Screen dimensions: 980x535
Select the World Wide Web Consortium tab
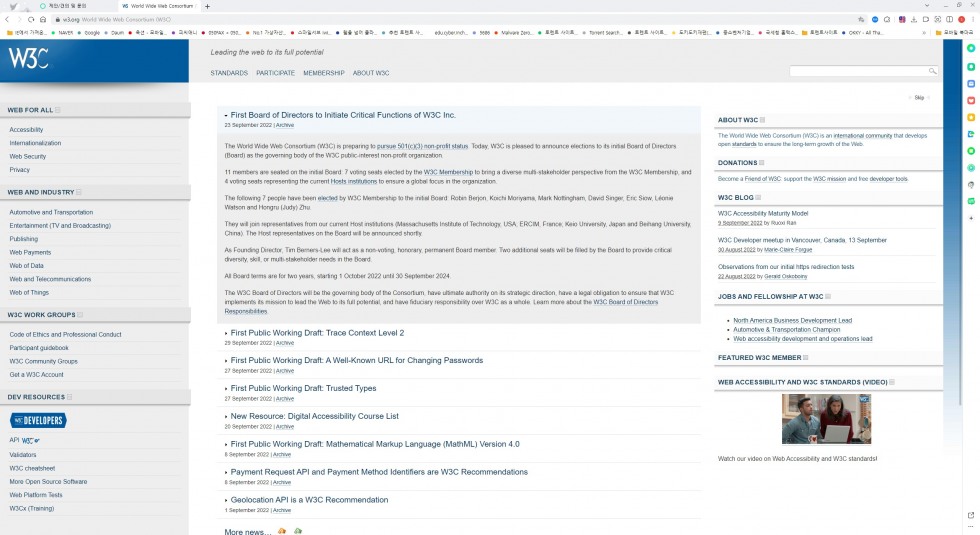[159, 6]
